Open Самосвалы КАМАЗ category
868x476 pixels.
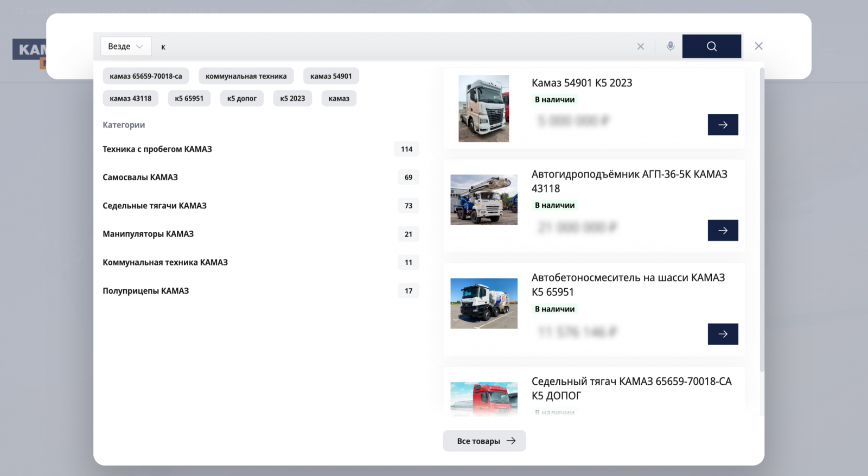click(x=140, y=177)
